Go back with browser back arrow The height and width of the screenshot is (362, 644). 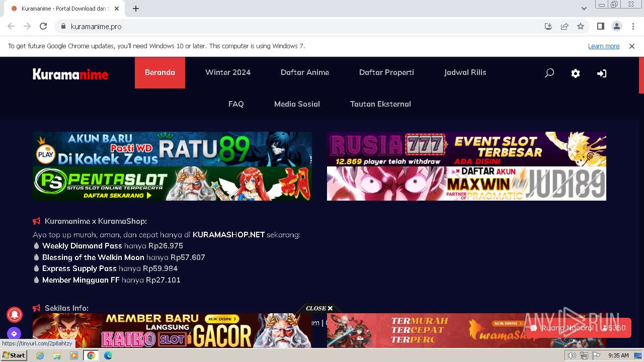[x=11, y=26]
